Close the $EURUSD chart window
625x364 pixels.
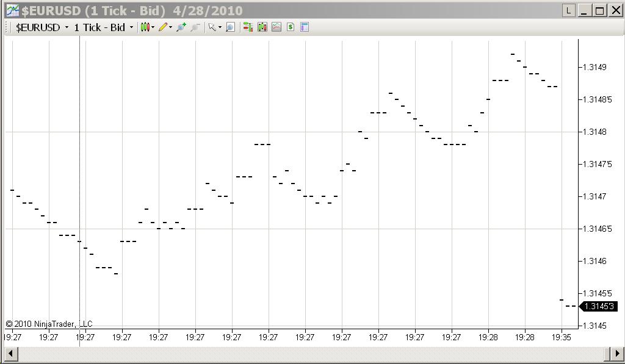click(x=615, y=11)
